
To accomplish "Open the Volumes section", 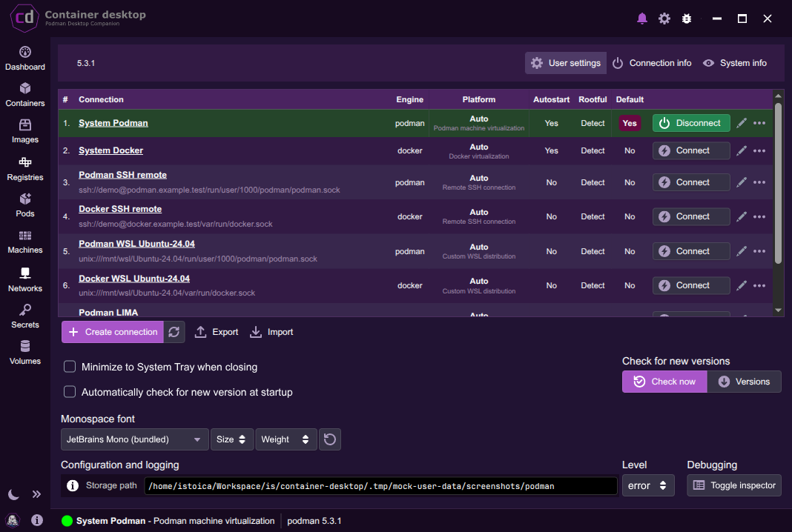I will 24,353.
